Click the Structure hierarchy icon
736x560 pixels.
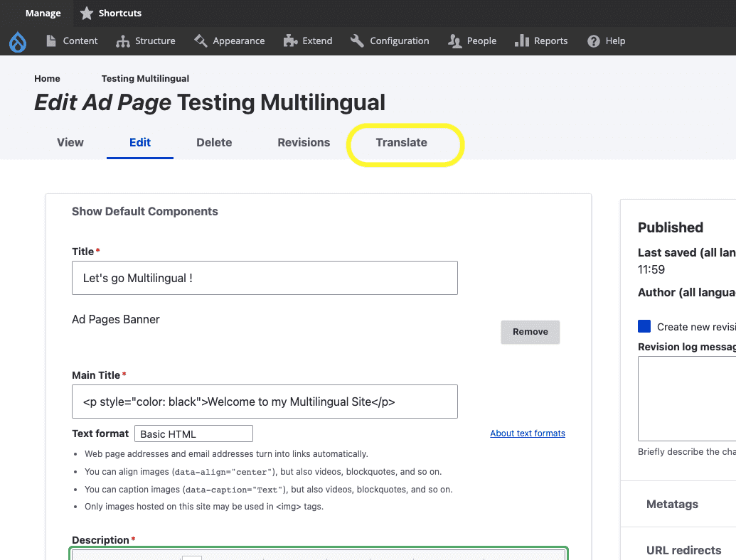click(122, 41)
